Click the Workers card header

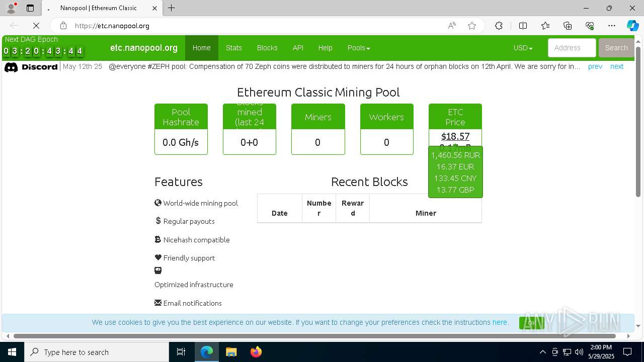pyautogui.click(x=386, y=117)
